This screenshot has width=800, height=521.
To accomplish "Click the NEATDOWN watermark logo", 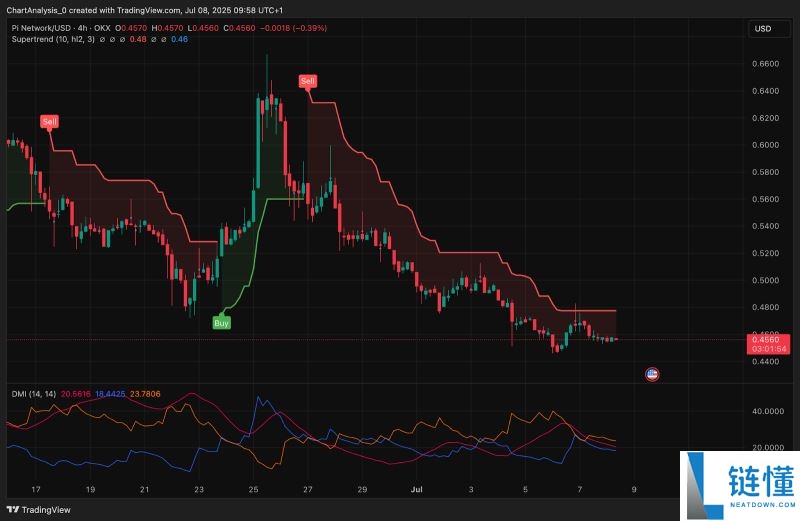I will 738,484.
